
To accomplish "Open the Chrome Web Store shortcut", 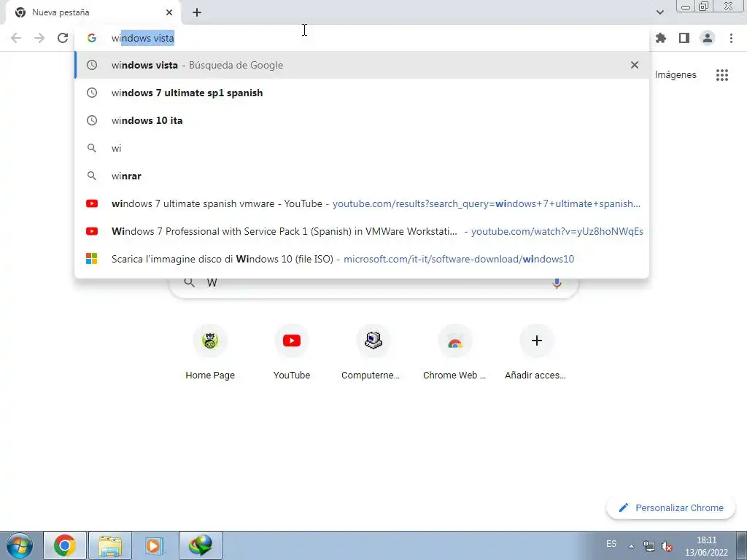I will coord(455,352).
